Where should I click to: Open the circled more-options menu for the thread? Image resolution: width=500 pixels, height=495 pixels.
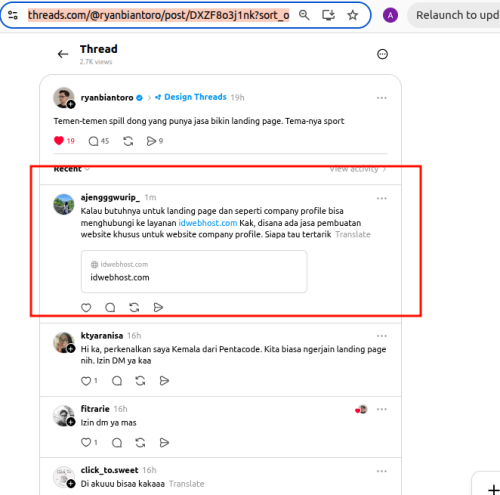coord(382,54)
